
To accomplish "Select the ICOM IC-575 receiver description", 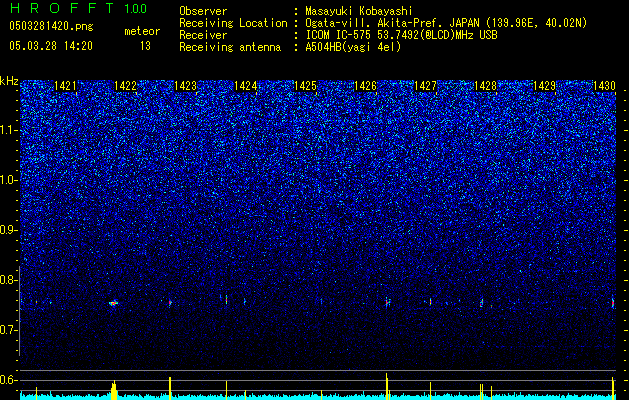I will (x=401, y=35).
